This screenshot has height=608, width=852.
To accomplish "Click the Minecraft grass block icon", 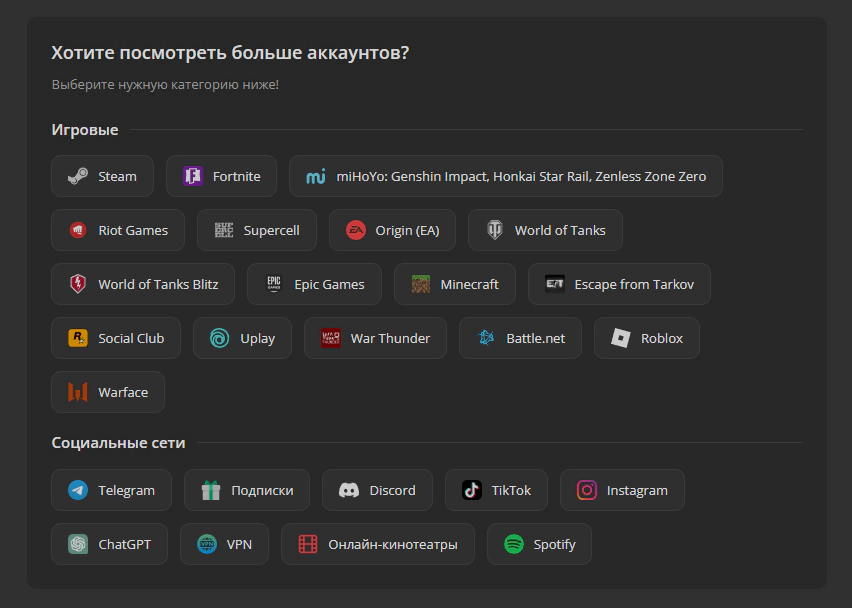I will [x=421, y=284].
